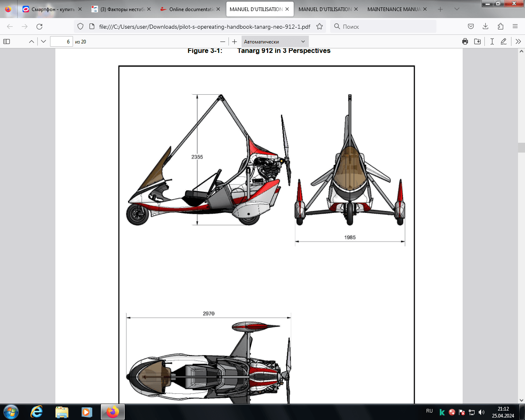
Task: Open Firefox downloads panel
Action: coord(485,26)
